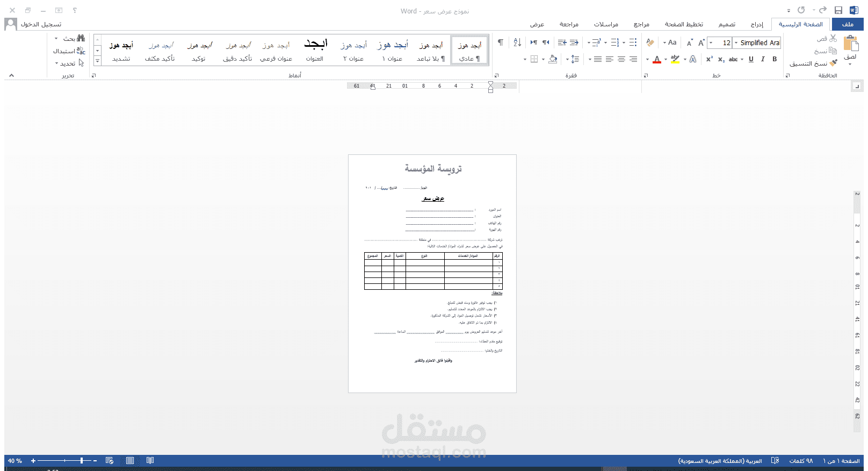Click the zoom slider handle in status bar
The height and width of the screenshot is (471, 868).
coord(82,461)
